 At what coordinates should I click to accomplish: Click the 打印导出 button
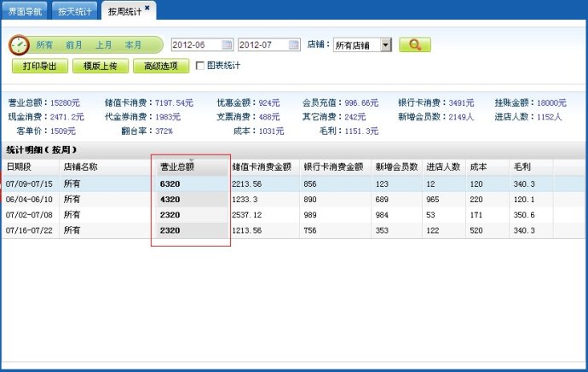pos(39,66)
